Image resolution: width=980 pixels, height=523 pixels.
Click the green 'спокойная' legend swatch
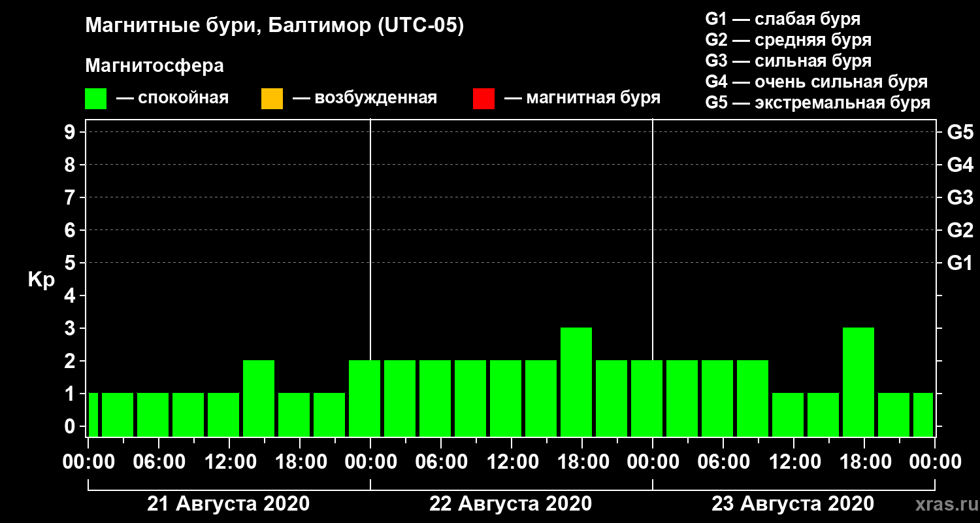96,99
